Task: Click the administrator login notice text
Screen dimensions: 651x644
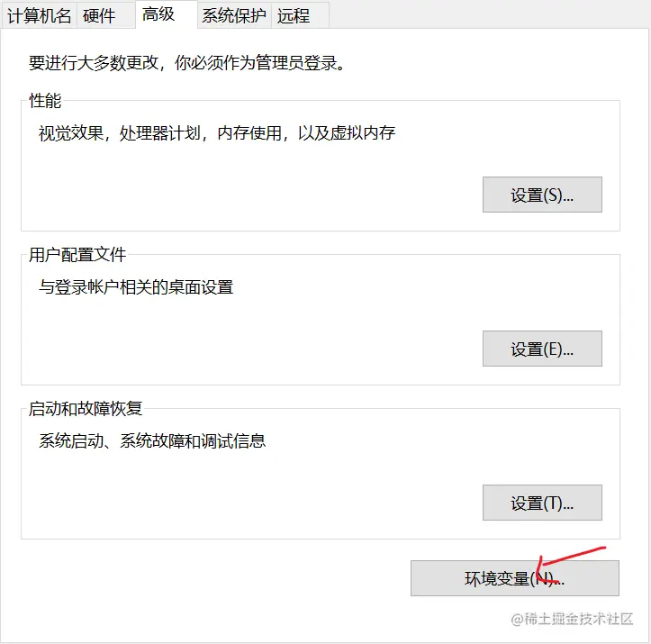Action: [x=186, y=63]
